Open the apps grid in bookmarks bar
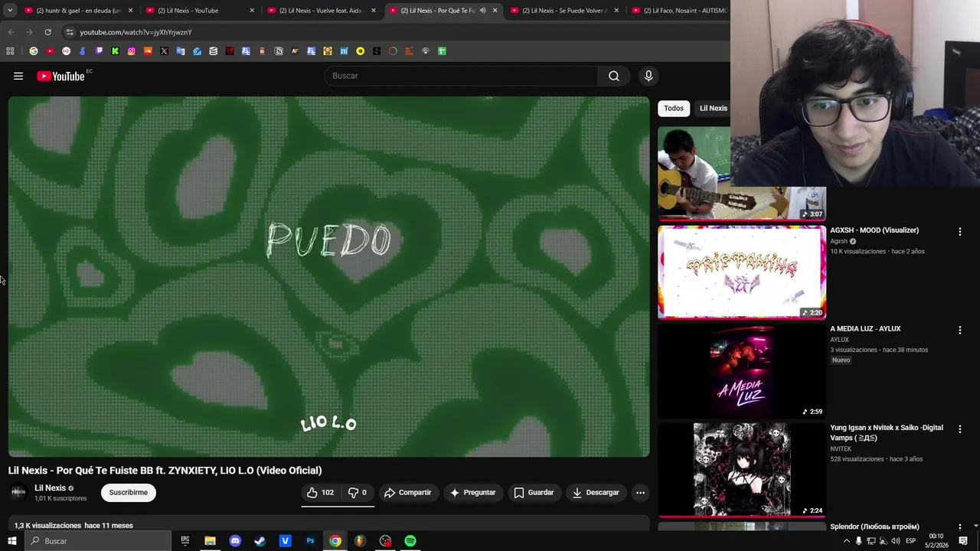The image size is (980, 551). [x=10, y=51]
